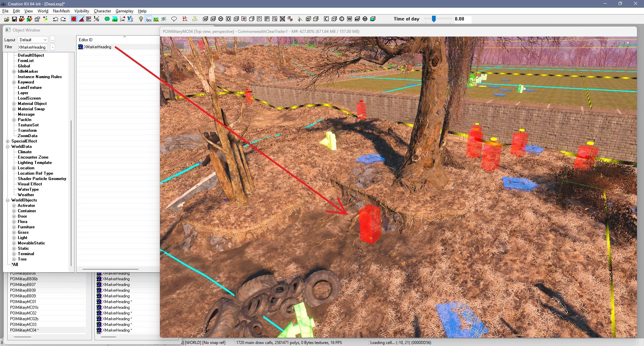The width and height of the screenshot is (644, 346).
Task: Toggle the grid-with-red-marker toolbar button
Action: pyautogui.click(x=89, y=19)
